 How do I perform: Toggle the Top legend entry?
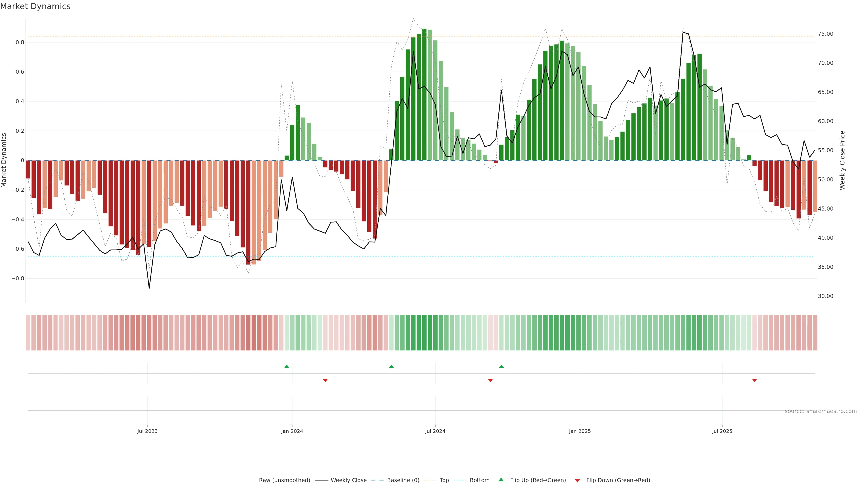click(444, 480)
